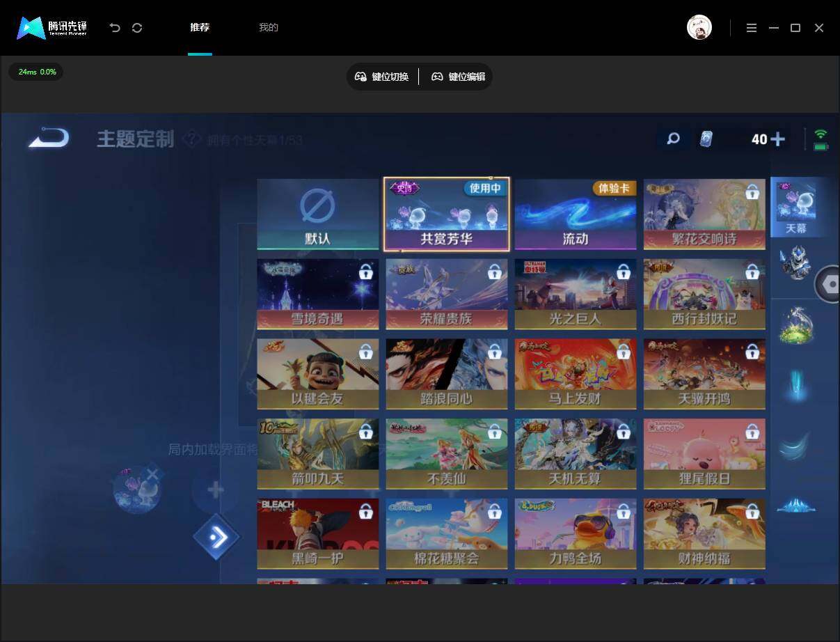Select the 荣耀贵族 theme card
Screen dimensions: 840x642
447,295
